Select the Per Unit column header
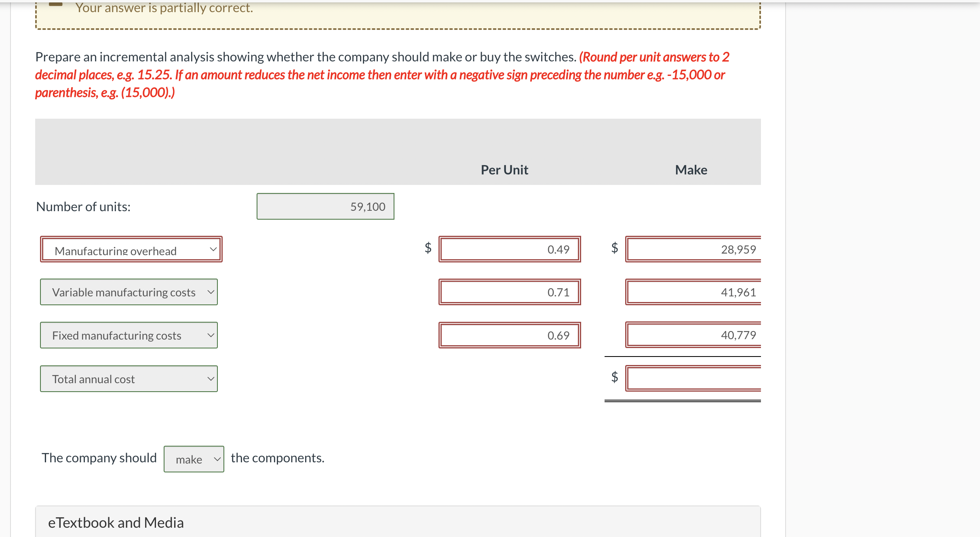The image size is (980, 537). click(504, 170)
